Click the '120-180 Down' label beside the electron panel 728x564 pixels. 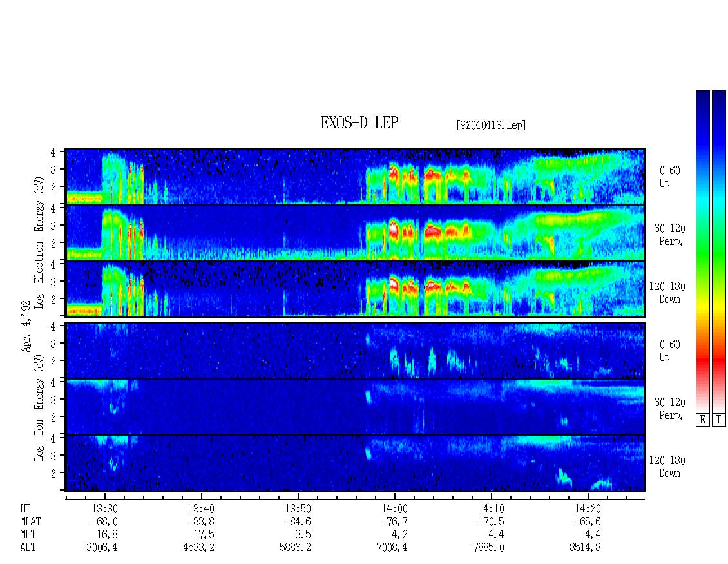(x=667, y=293)
